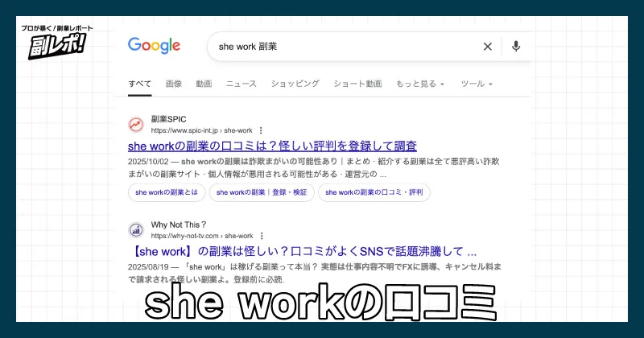The image size is (644, 338).
Task: Click the snippet dated 2025/08/19
Action: click(315, 273)
